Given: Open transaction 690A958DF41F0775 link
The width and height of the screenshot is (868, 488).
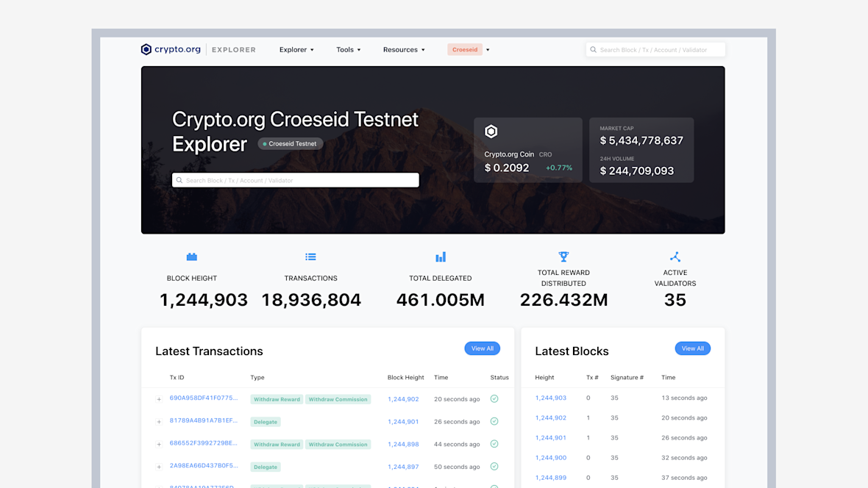Looking at the screenshot, I should [x=204, y=398].
